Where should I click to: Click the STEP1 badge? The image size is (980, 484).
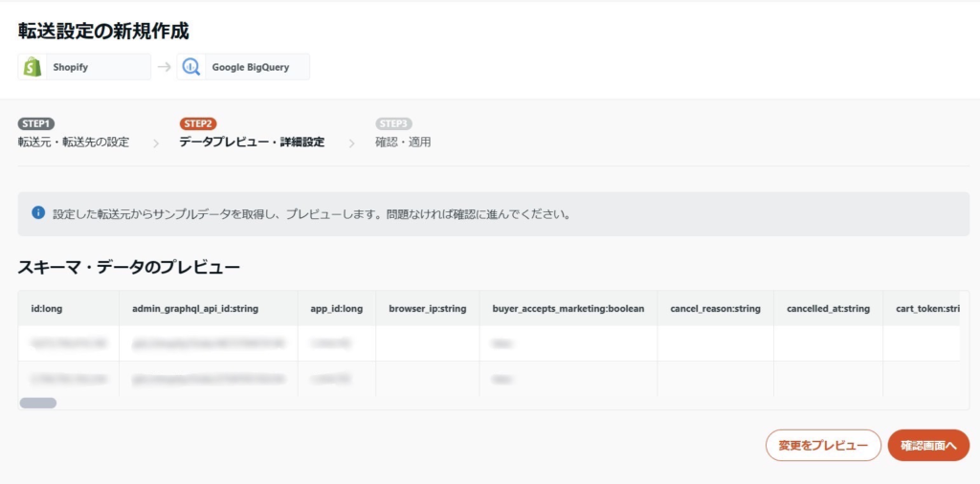tap(35, 123)
